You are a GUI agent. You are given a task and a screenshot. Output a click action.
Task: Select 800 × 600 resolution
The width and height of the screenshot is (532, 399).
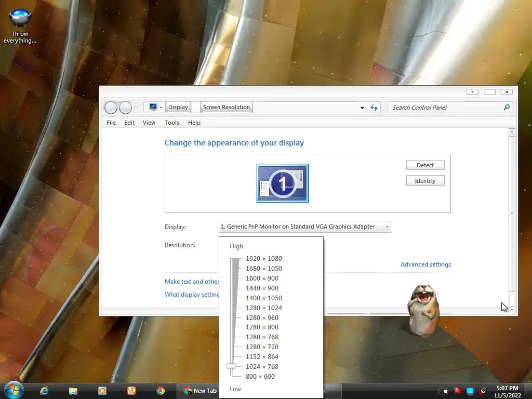(260, 376)
